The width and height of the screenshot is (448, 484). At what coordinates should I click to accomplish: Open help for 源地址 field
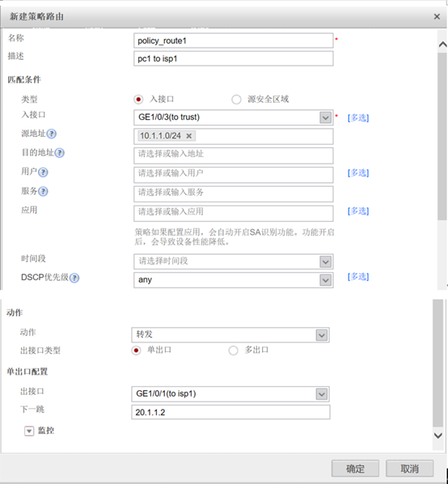[x=51, y=134]
